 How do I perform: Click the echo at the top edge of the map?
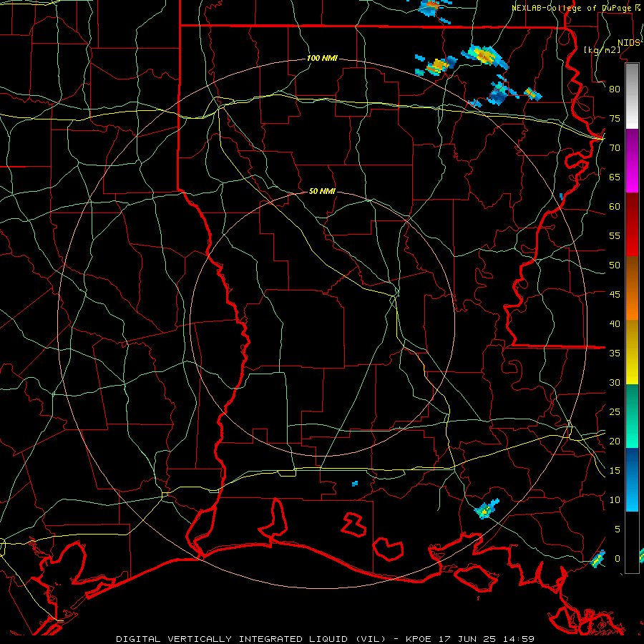(x=431, y=7)
